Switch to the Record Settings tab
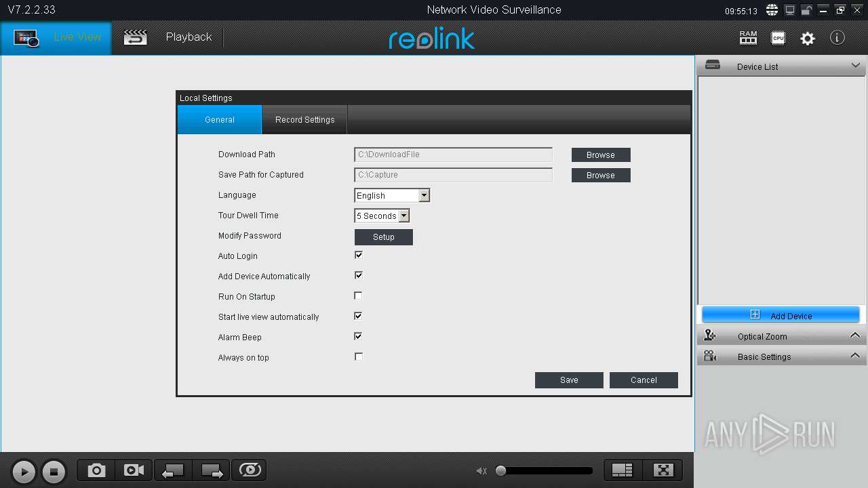 [x=305, y=119]
